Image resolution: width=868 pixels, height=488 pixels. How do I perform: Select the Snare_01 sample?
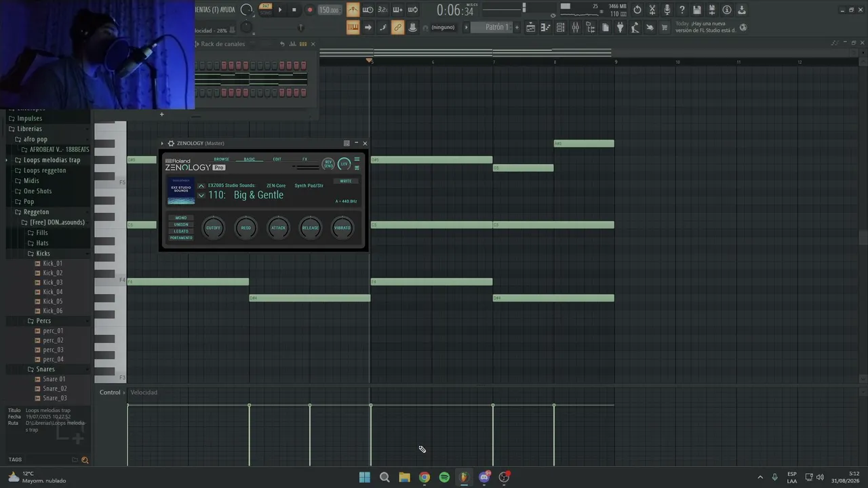pos(54,380)
